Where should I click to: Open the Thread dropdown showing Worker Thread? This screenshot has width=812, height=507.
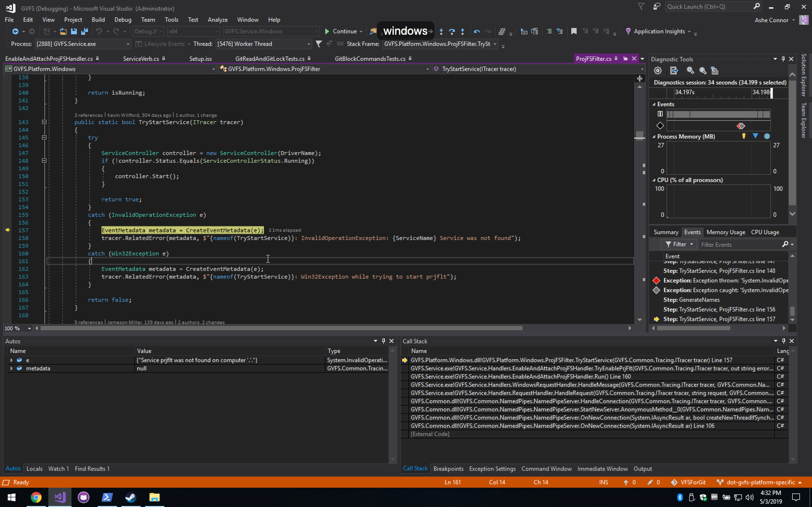pos(308,44)
